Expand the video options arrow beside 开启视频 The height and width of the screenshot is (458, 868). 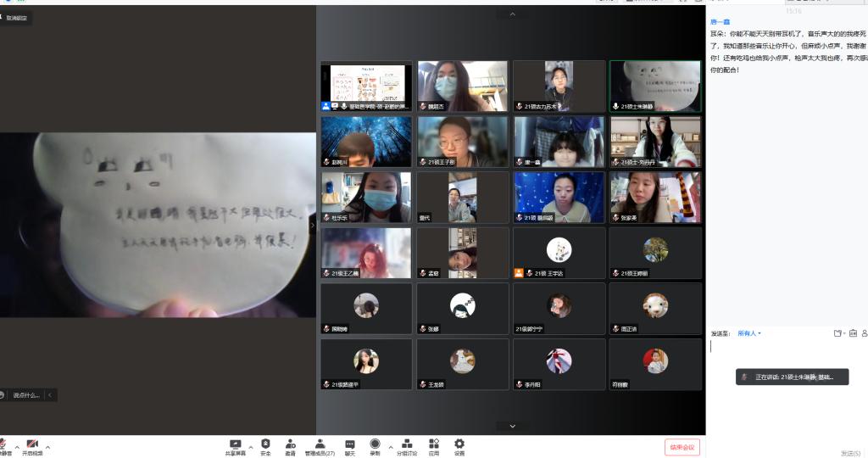(47, 446)
